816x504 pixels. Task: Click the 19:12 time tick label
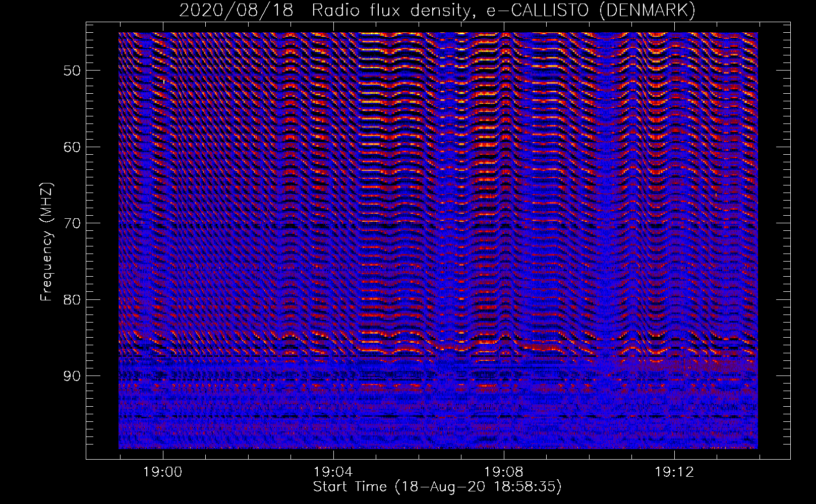click(674, 472)
